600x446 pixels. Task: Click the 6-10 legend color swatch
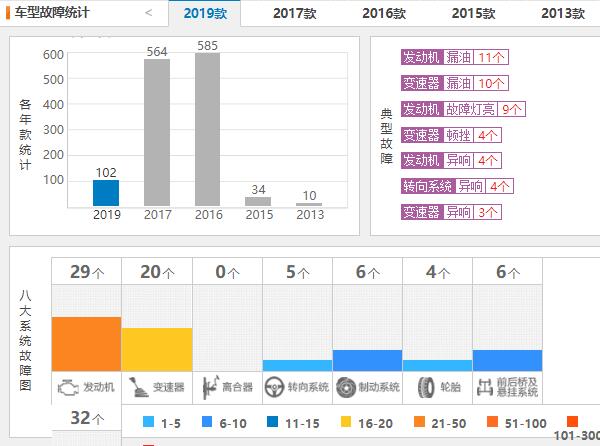[x=207, y=422]
